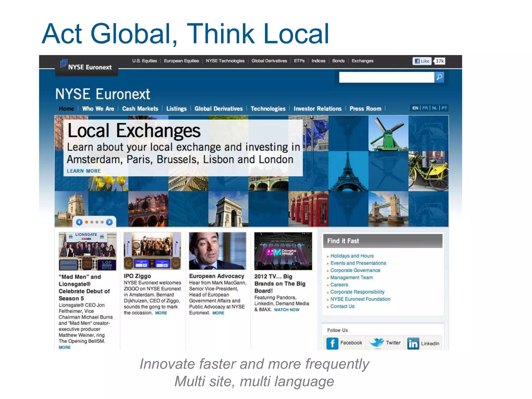532x399 pixels.
Task: Open the Home menu item
Action: [66, 109]
